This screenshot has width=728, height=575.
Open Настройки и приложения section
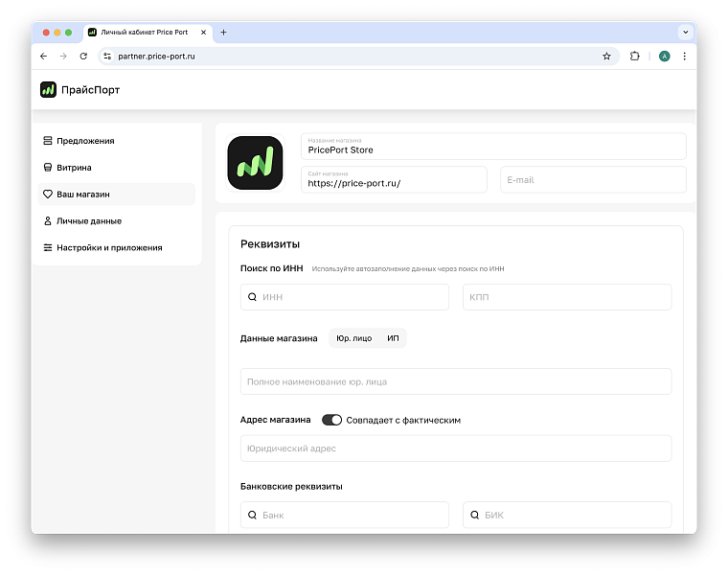click(108, 248)
